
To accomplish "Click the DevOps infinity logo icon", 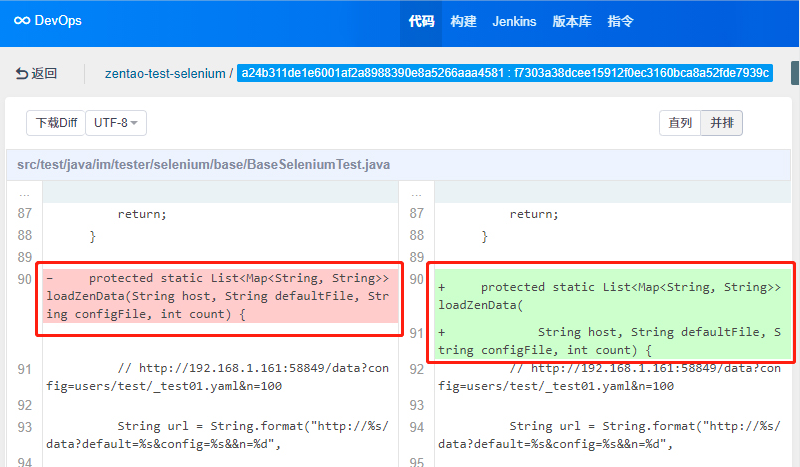I will (22, 20).
